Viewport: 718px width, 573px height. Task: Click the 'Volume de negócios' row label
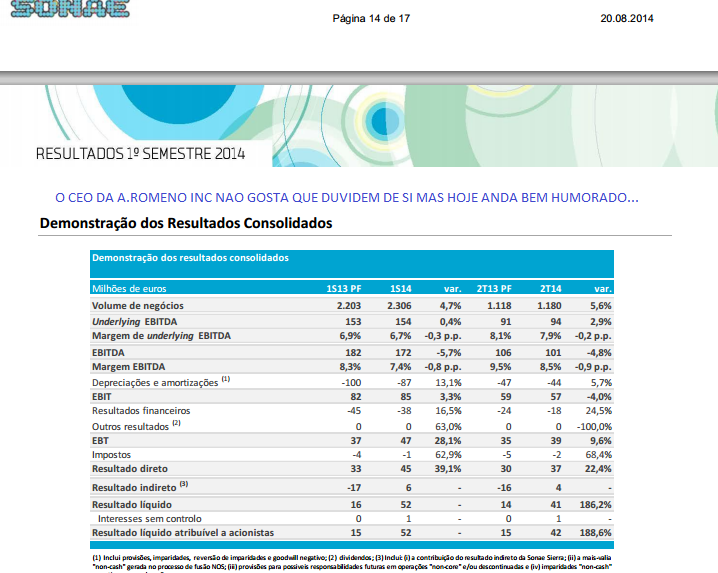coord(137,306)
